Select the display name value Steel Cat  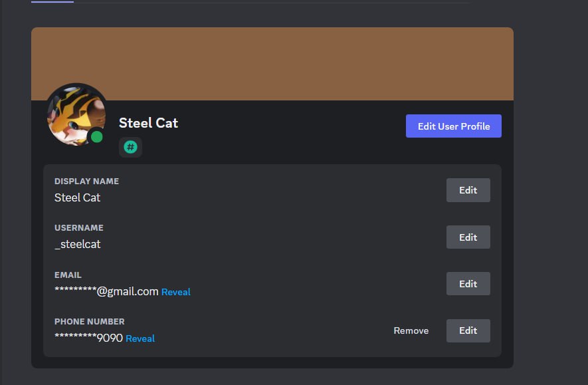[x=78, y=197]
